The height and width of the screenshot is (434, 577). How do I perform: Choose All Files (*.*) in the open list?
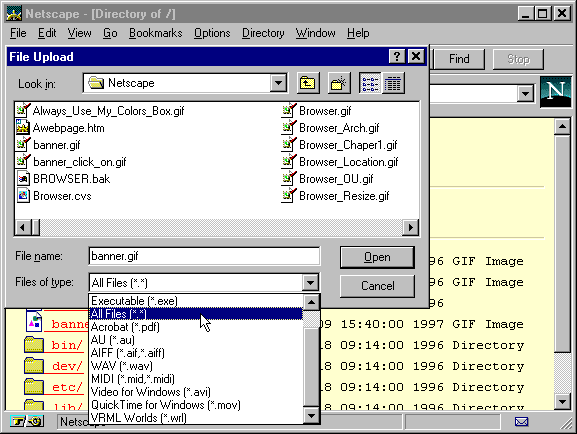pyautogui.click(x=196, y=314)
